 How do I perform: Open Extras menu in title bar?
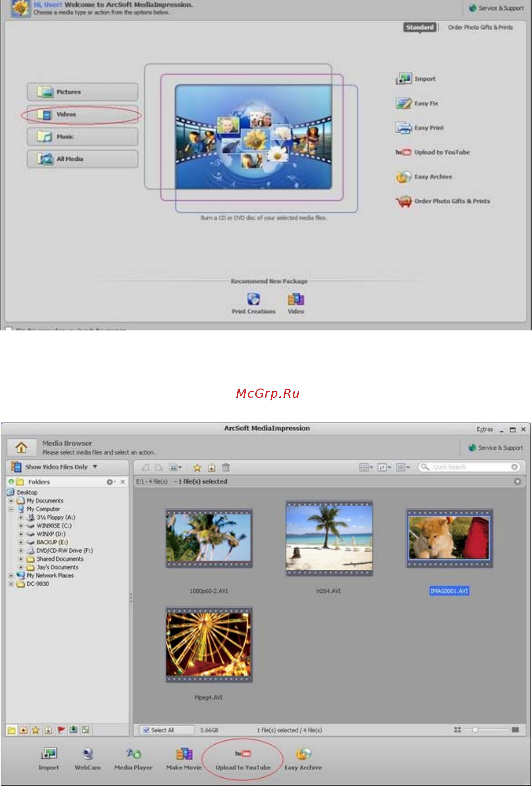click(485, 429)
